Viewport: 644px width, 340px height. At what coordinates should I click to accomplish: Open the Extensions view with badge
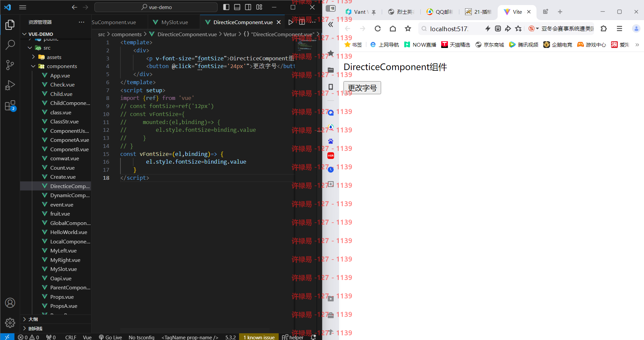click(10, 106)
